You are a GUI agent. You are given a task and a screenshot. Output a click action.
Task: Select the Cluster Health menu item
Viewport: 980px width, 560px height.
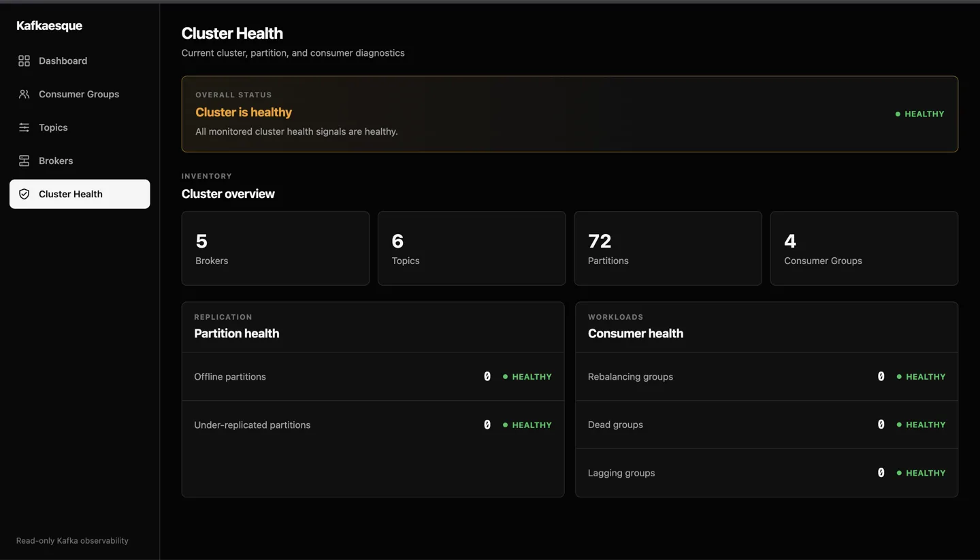80,194
